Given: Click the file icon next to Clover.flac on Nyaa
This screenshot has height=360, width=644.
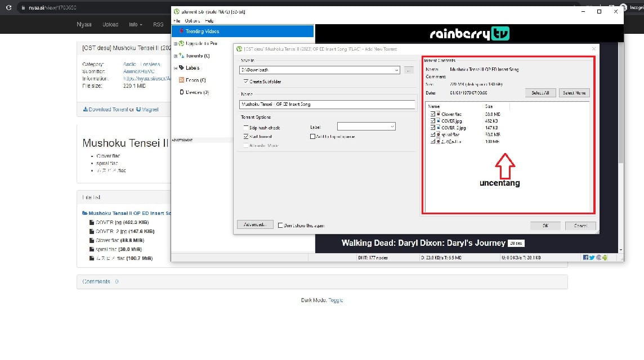Looking at the screenshot, I should click(92, 241).
